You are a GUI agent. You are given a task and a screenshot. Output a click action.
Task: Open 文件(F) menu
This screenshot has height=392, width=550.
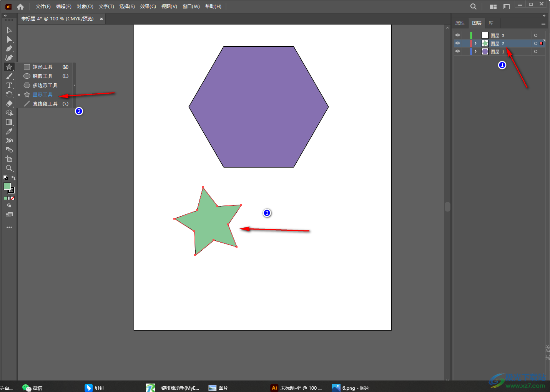click(x=43, y=7)
